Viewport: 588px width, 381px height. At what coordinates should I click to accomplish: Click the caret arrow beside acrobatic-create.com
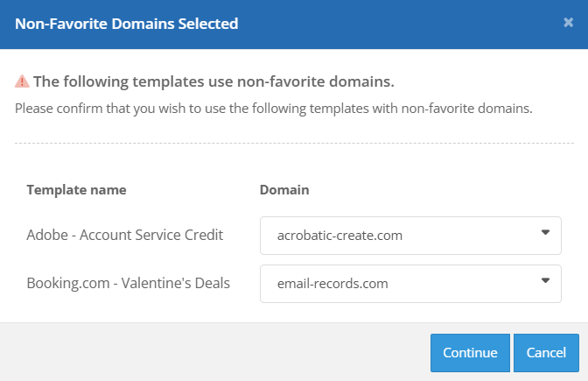(x=545, y=233)
